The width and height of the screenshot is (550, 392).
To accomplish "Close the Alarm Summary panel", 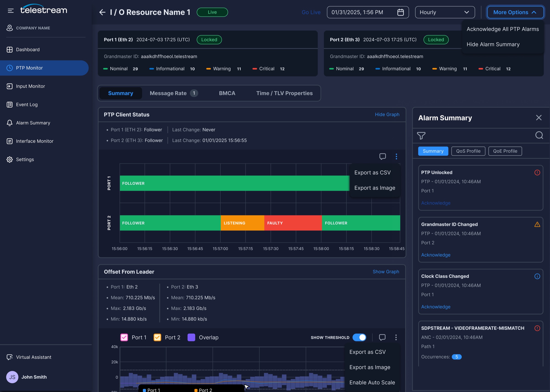I will [x=539, y=118].
